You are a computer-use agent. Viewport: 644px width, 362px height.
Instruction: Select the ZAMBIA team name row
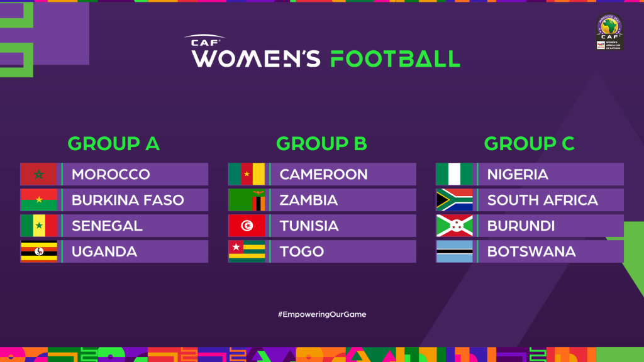(x=343, y=200)
